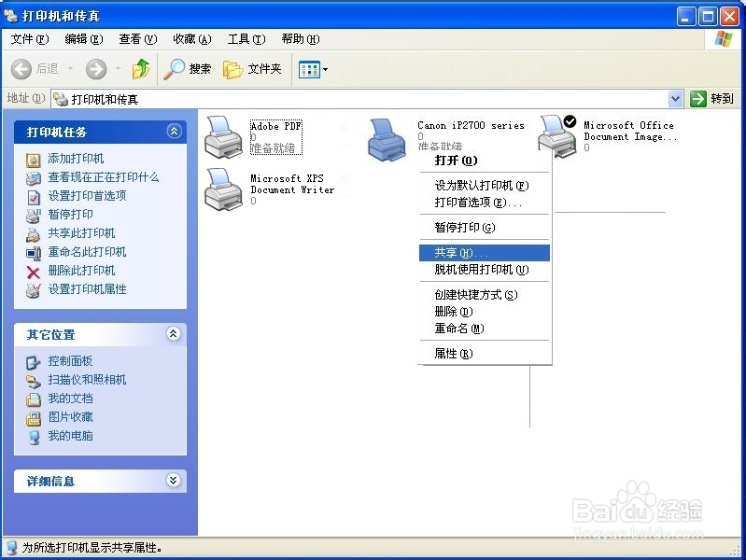Open the address bar dropdown arrow
Viewport: 746px width, 560px height.
pos(675,99)
